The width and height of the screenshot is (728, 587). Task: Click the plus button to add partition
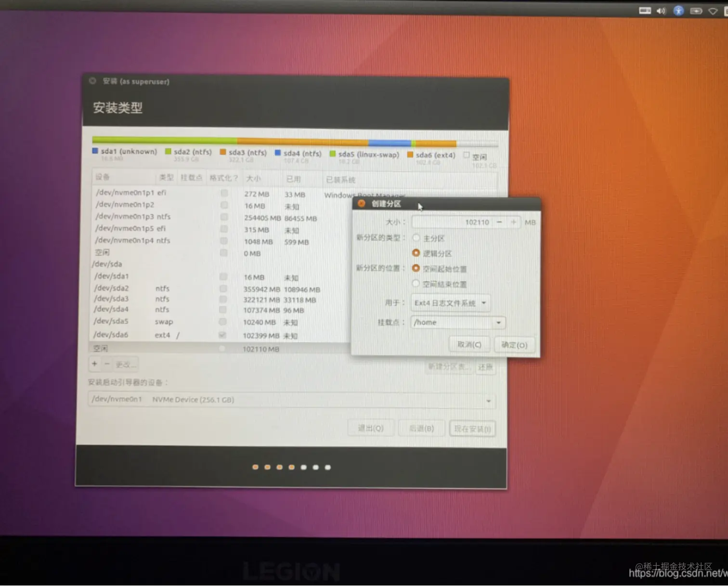(95, 364)
